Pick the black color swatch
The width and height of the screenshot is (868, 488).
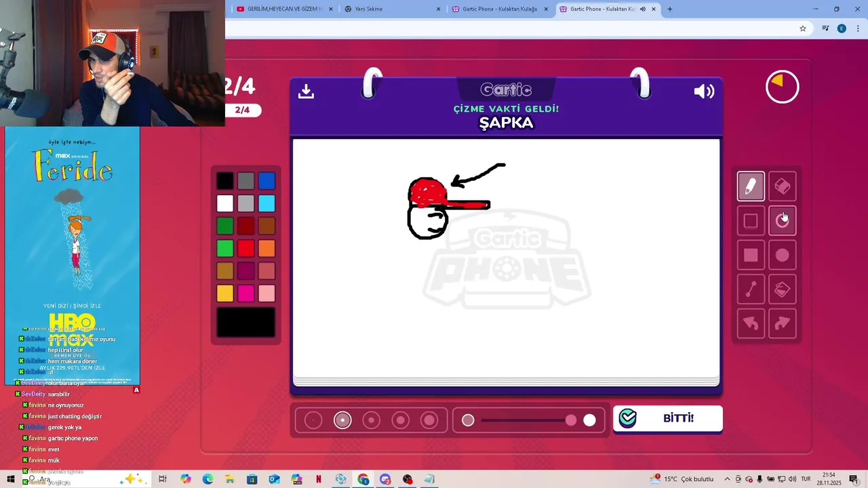click(x=225, y=181)
